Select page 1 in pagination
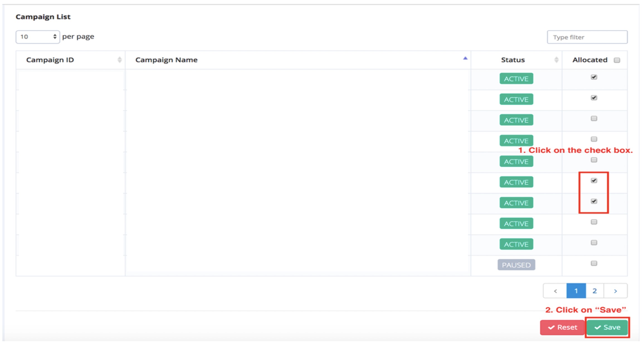This screenshot has height=344, width=644. coord(576,291)
